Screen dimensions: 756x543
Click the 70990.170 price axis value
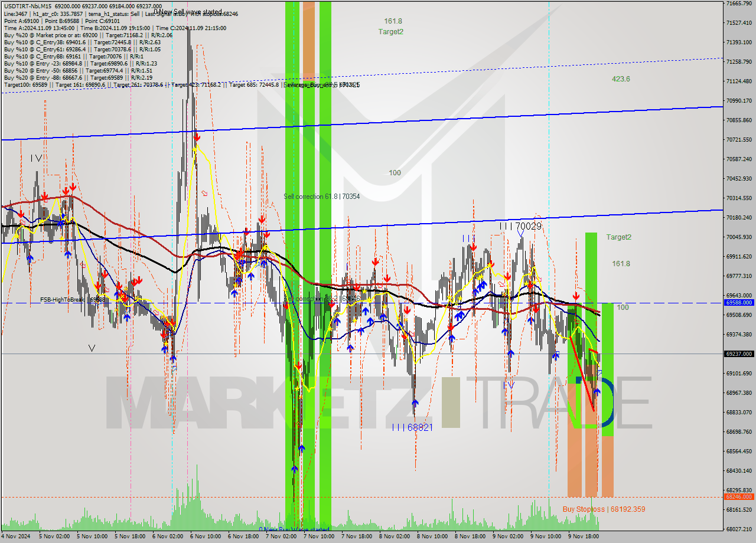[739, 101]
